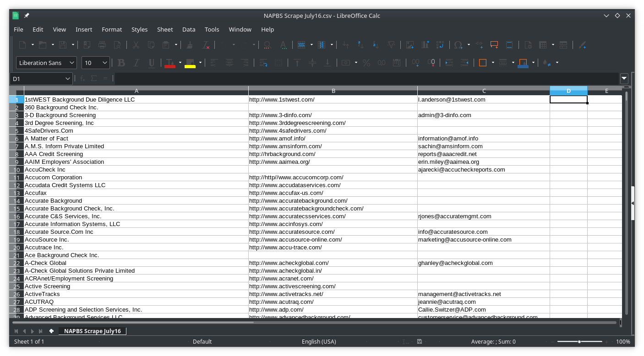The width and height of the screenshot is (644, 356).
Task: Clear direct formatting
Action: pyautogui.click(x=206, y=45)
